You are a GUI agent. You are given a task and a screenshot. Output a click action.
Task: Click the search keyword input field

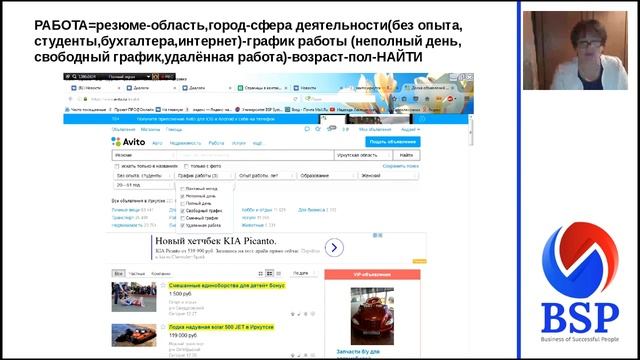pos(255,155)
